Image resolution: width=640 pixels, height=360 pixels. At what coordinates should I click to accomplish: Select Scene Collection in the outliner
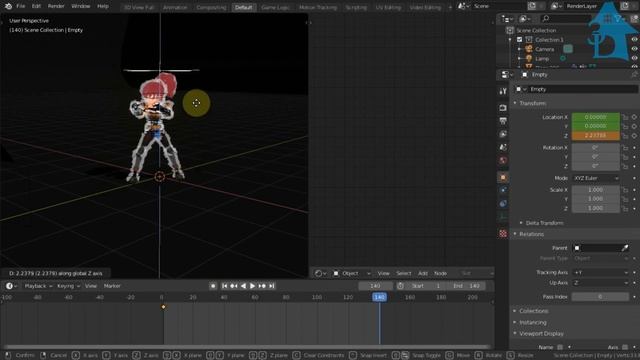(536, 30)
